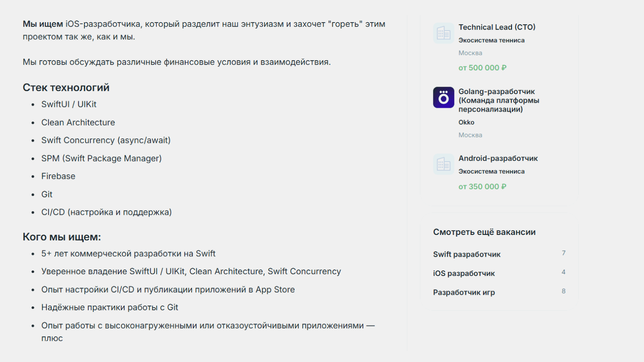The image size is (644, 362).
Task: Click the Swift разработчик count 7
Action: pyautogui.click(x=563, y=253)
